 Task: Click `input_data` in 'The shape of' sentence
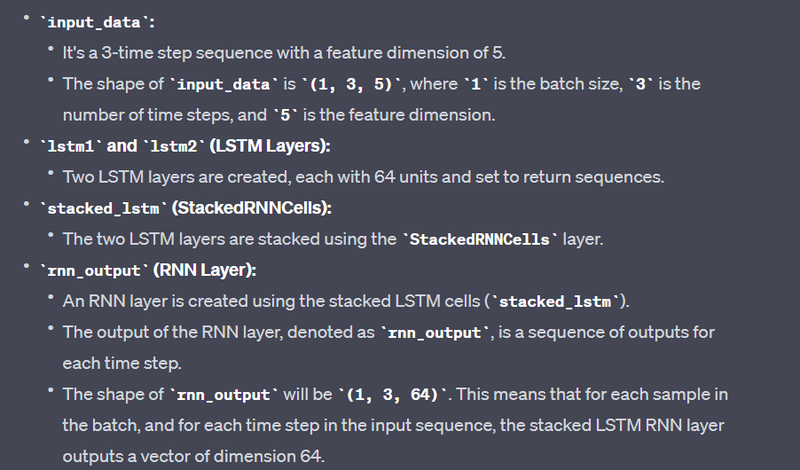pyautogui.click(x=223, y=84)
